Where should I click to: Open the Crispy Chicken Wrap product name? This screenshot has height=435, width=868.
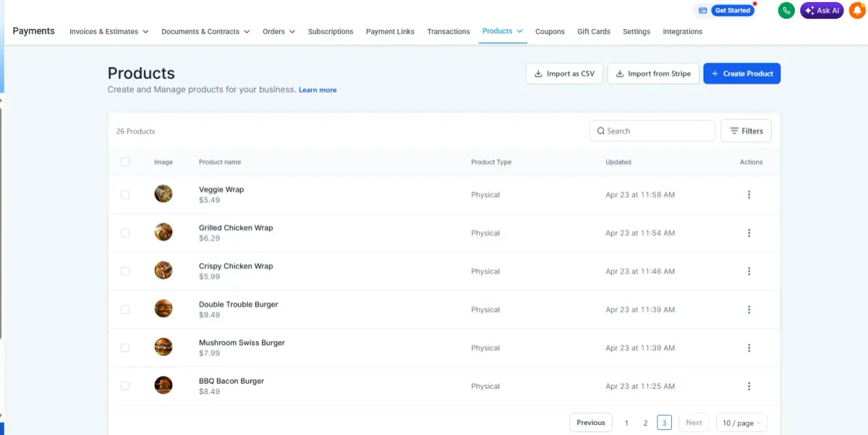pos(236,266)
